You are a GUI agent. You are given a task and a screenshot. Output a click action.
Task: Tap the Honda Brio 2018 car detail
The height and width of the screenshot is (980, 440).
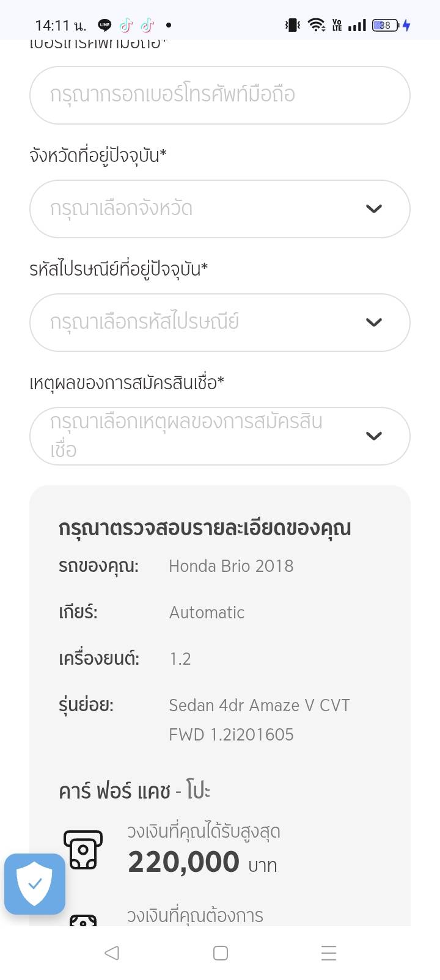[231, 566]
